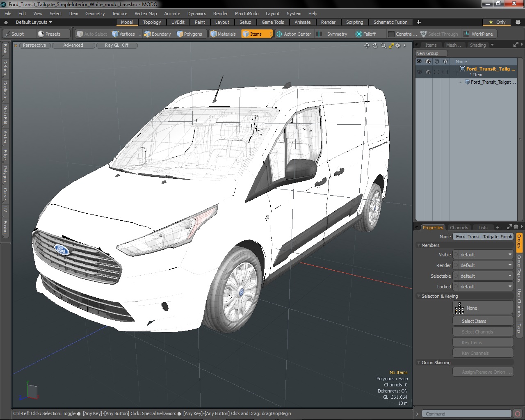525x420 pixels.
Task: Switch to the Channels tab
Action: [x=459, y=228]
